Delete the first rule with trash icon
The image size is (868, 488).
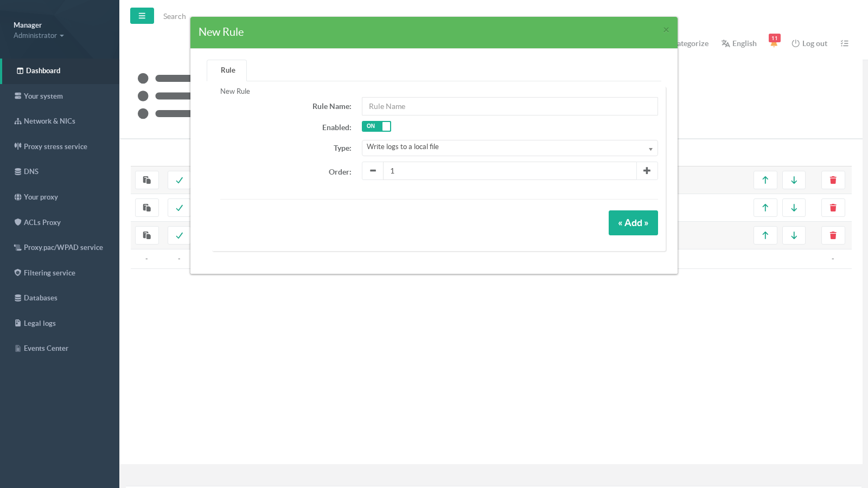click(833, 180)
